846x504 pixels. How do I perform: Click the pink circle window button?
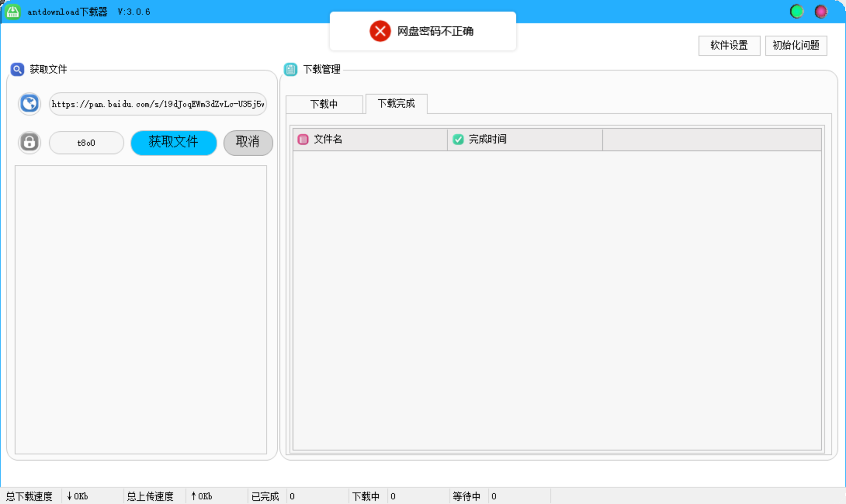click(821, 11)
